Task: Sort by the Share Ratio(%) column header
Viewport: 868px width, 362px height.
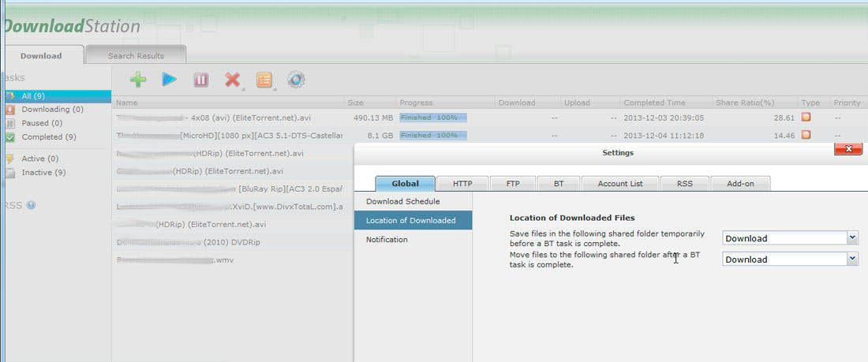Action: pos(754,103)
